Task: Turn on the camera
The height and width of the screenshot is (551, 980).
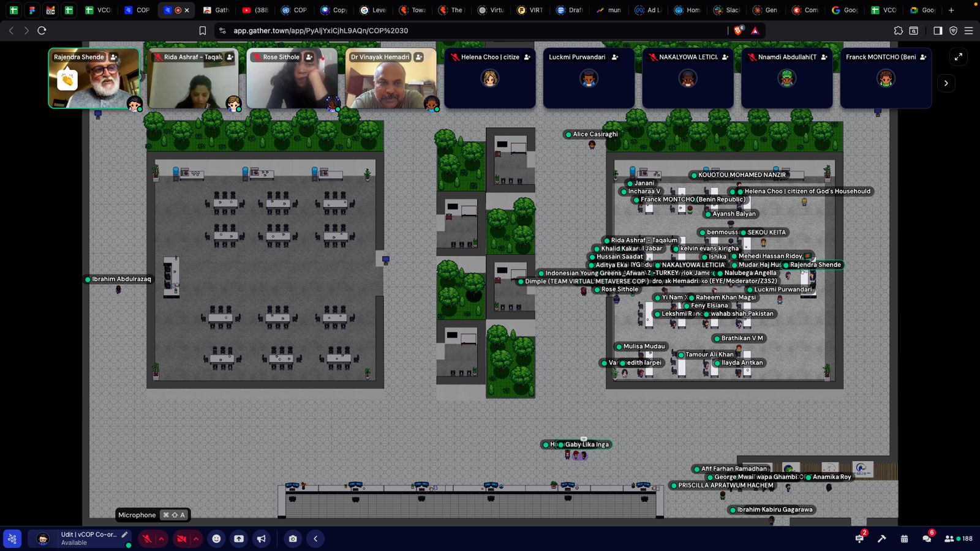Action: pos(181,539)
